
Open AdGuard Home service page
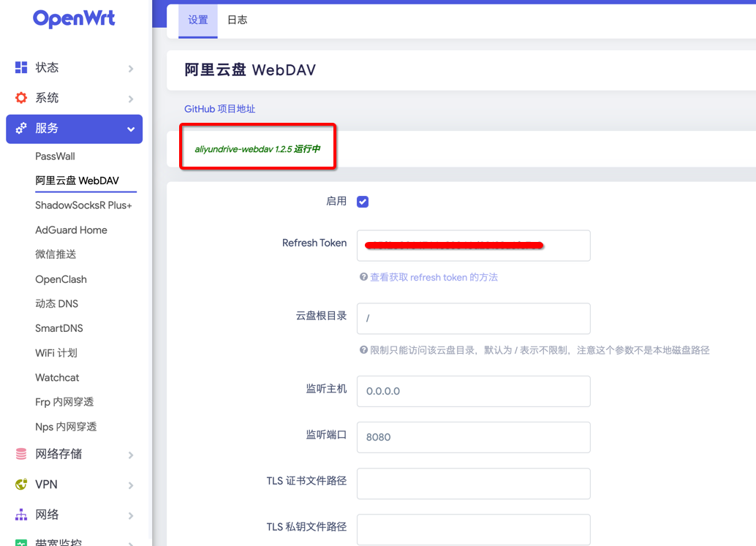point(71,230)
